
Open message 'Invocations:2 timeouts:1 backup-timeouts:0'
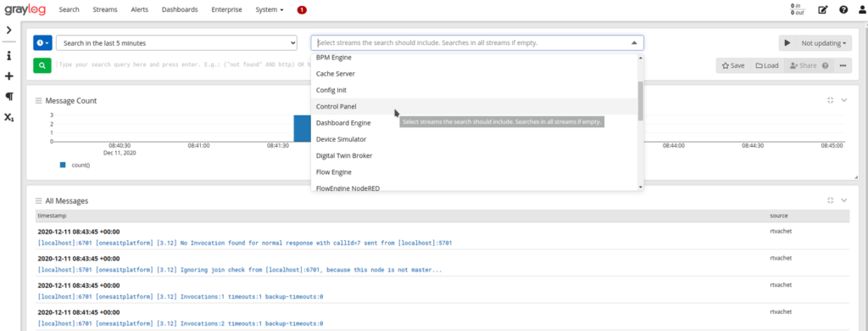click(181, 323)
